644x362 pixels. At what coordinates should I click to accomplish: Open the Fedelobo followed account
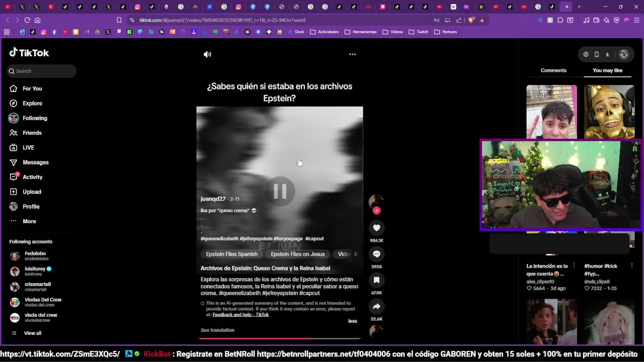[35, 256]
